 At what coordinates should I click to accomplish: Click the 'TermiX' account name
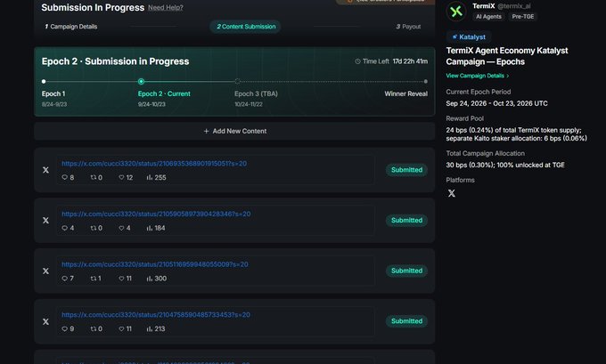tap(484, 6)
